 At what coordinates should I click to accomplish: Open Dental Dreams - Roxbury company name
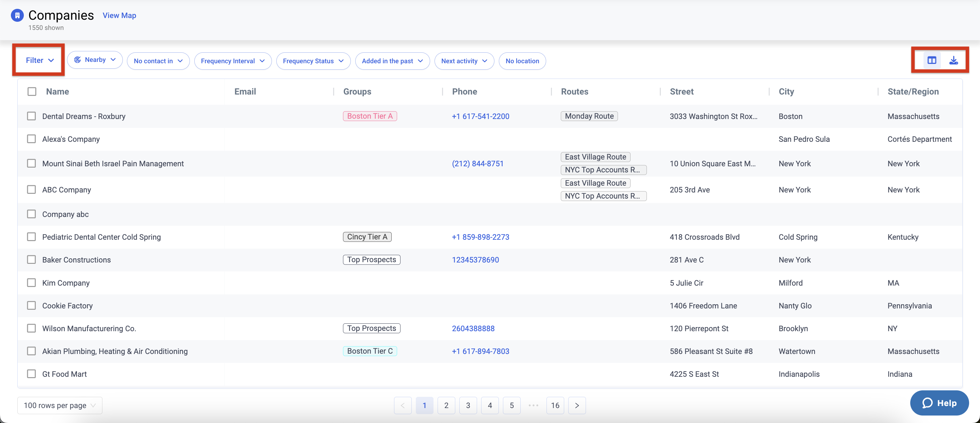click(x=84, y=116)
